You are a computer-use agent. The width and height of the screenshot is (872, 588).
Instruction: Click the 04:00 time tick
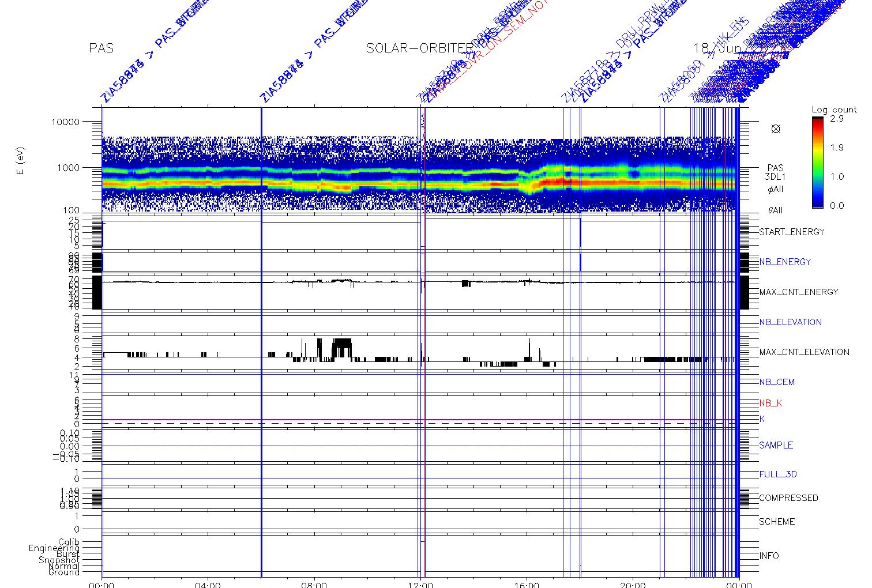click(x=208, y=585)
